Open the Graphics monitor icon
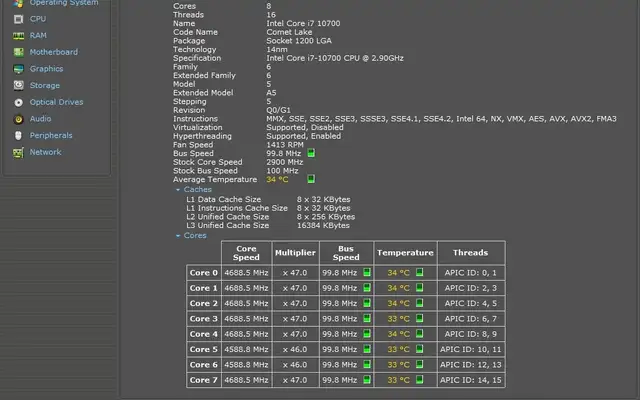 pos(19,69)
